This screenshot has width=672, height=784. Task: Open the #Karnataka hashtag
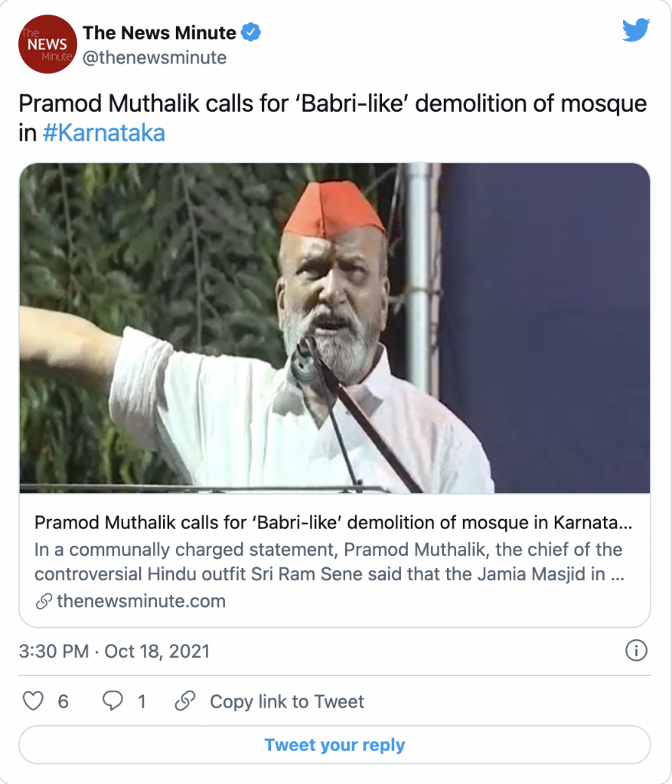104,133
